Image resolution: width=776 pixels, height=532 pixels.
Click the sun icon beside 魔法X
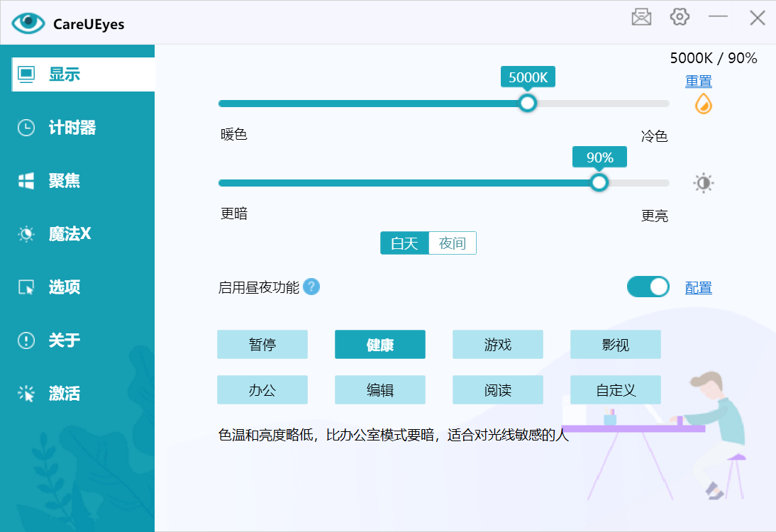pos(26,233)
